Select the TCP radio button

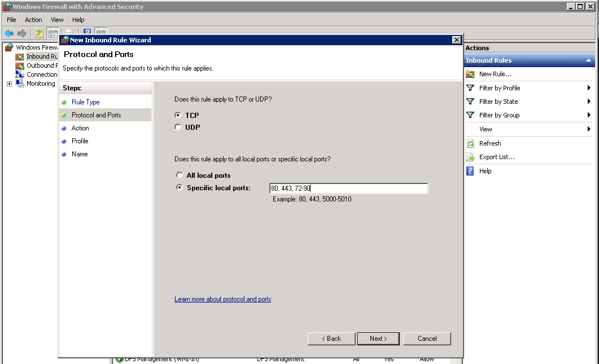click(x=178, y=115)
